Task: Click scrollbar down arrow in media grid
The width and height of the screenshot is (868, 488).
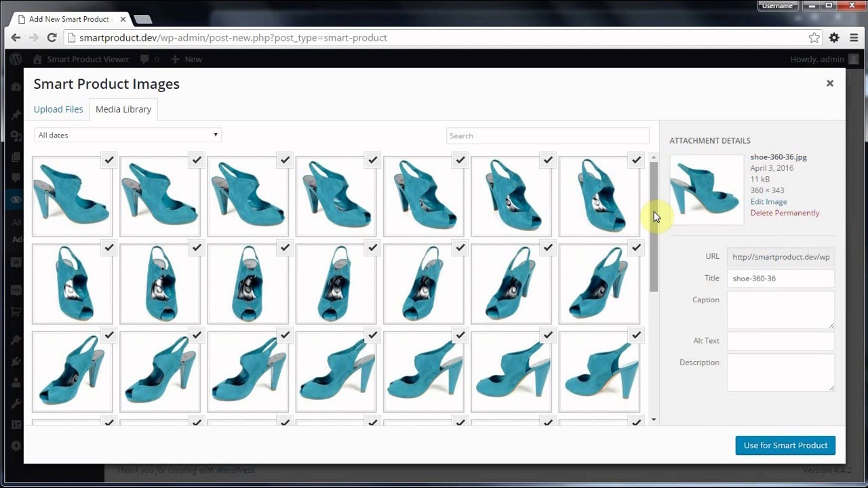Action: 654,420
